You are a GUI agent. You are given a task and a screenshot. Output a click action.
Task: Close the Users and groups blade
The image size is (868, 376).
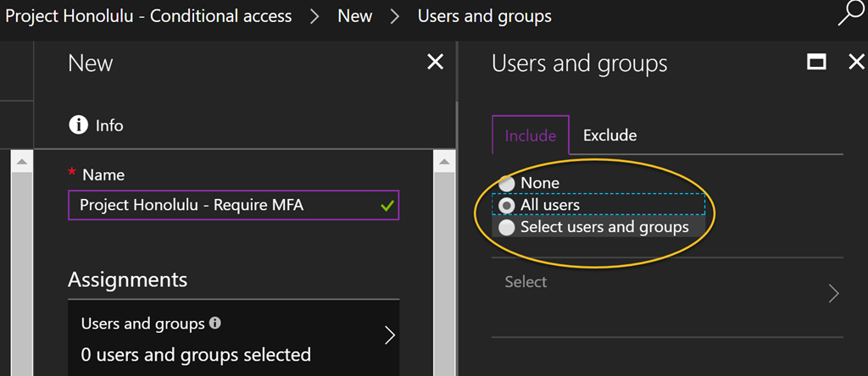pyautogui.click(x=856, y=62)
